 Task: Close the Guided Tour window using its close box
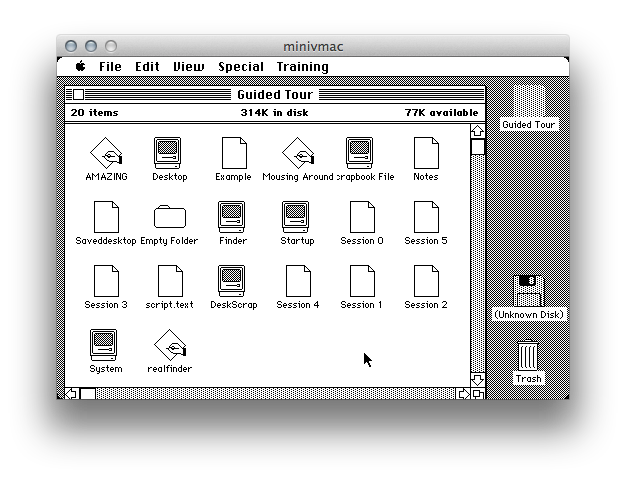click(x=79, y=95)
